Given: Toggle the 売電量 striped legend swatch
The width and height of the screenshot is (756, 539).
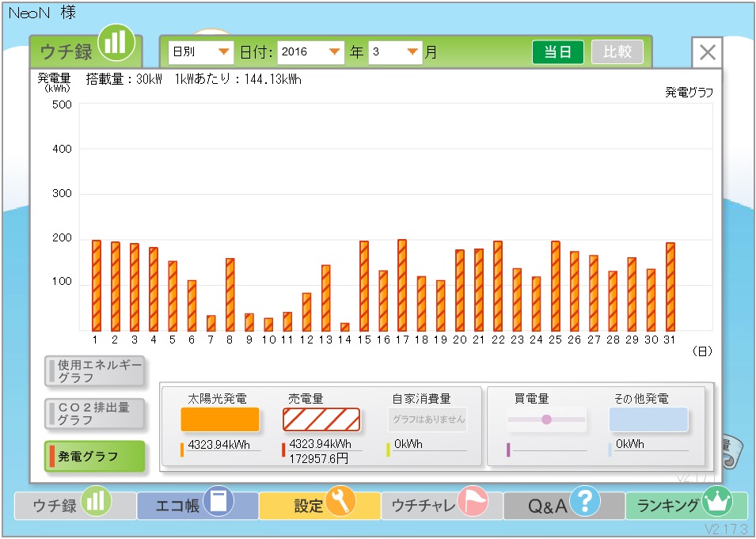Looking at the screenshot, I should (321, 419).
